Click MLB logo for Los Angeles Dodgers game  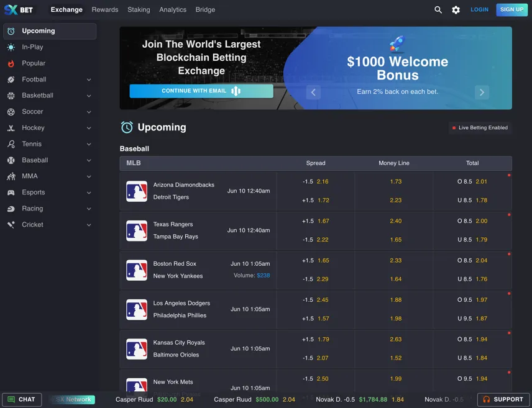(x=137, y=309)
